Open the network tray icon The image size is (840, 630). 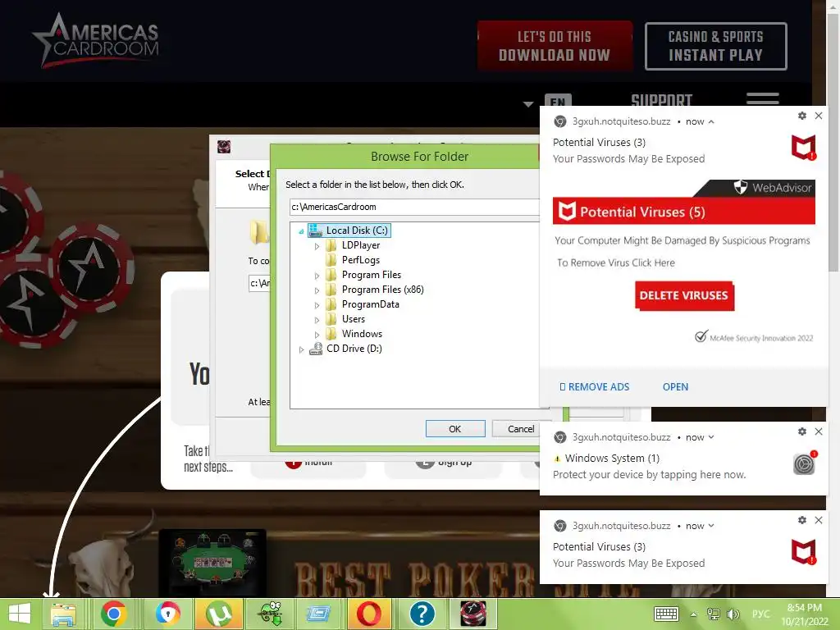tap(714, 614)
